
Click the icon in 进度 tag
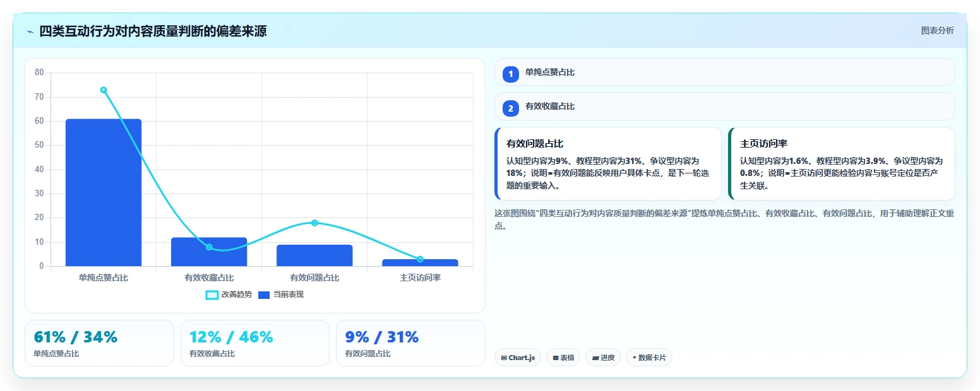pyautogui.click(x=595, y=358)
